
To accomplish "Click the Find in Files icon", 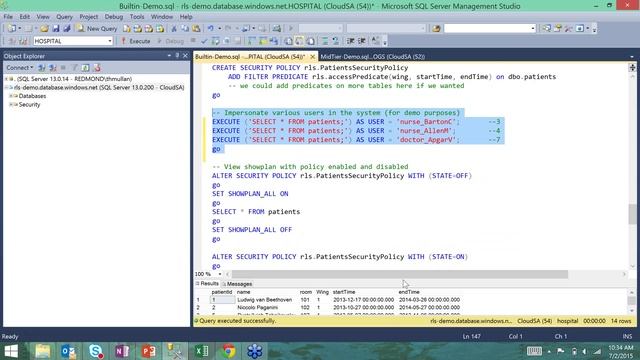I will 436,28.
